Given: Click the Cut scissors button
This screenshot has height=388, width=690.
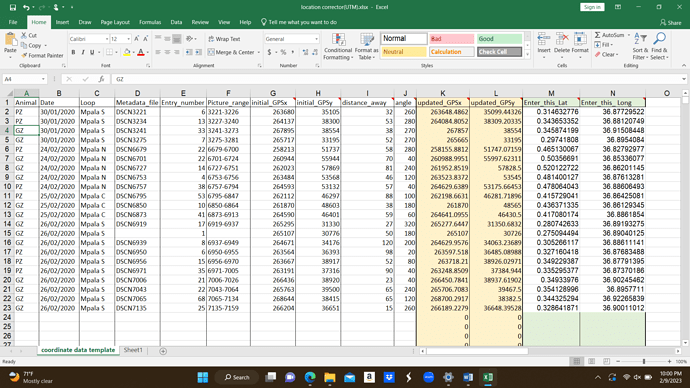Looking at the screenshot, I should click(x=29, y=35).
